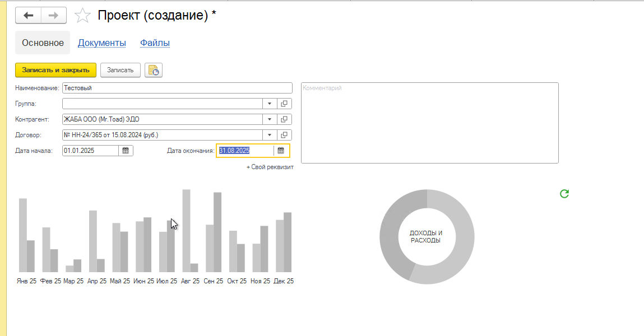The height and width of the screenshot is (336, 644).
Task: Open the selection list icon for Контрагент
Action: point(284,119)
